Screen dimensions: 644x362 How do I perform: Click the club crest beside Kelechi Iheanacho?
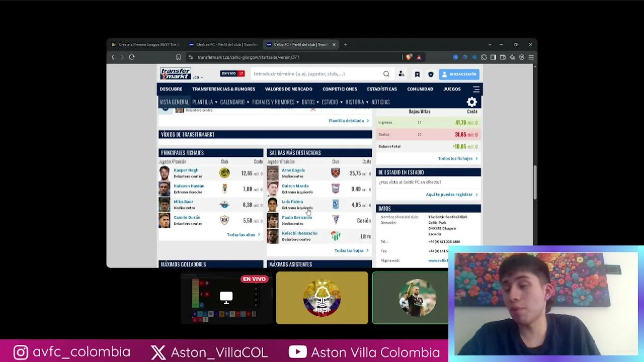click(x=336, y=236)
